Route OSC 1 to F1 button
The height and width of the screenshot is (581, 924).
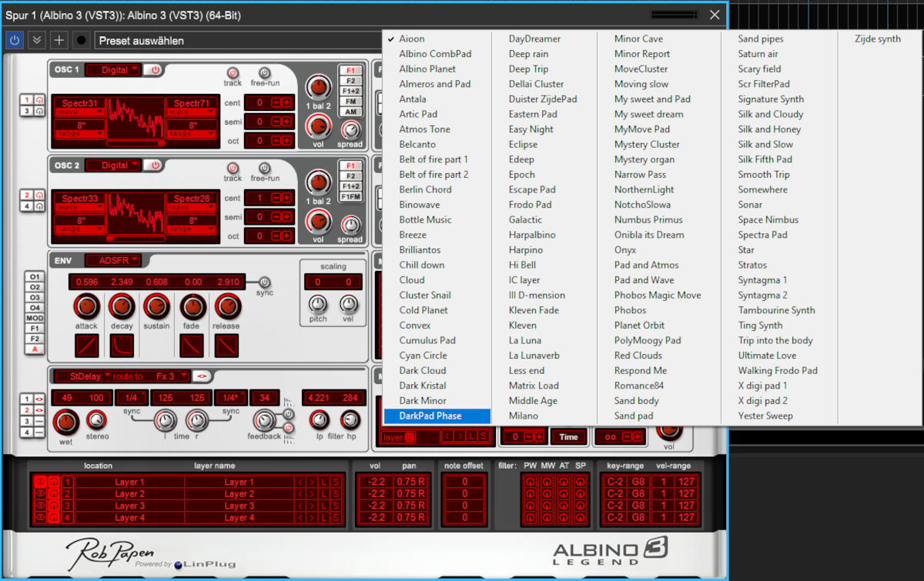350,70
